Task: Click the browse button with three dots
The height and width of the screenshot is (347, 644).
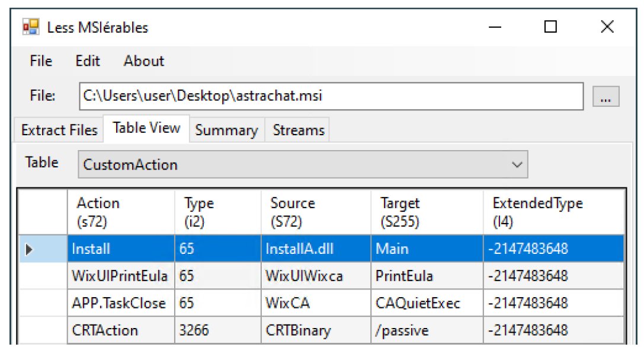Action: click(605, 97)
